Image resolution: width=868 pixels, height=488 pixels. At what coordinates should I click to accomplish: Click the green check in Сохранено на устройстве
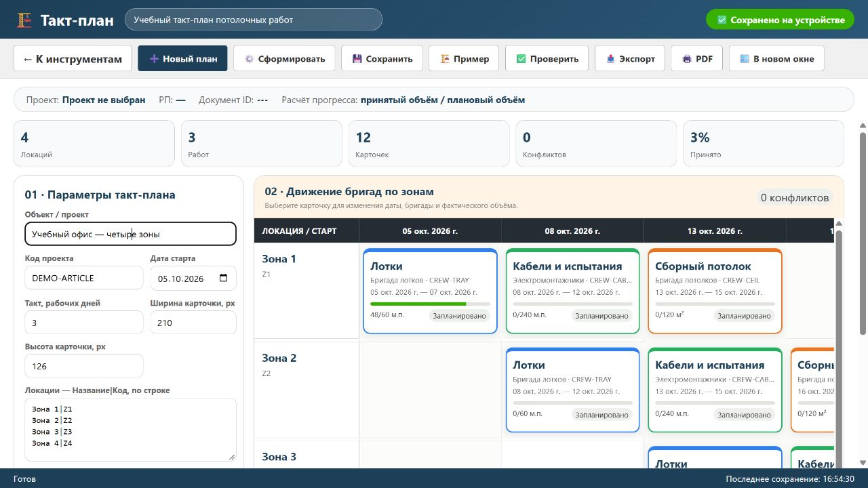pyautogui.click(x=722, y=20)
